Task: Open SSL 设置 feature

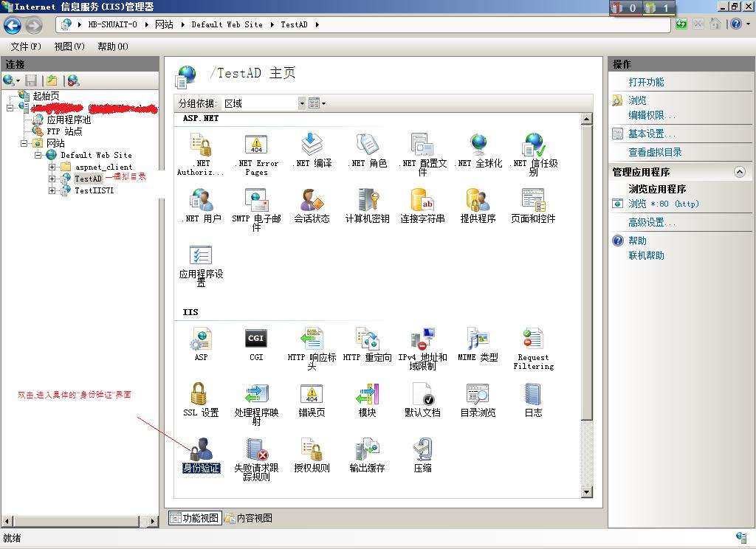Action: tap(201, 400)
